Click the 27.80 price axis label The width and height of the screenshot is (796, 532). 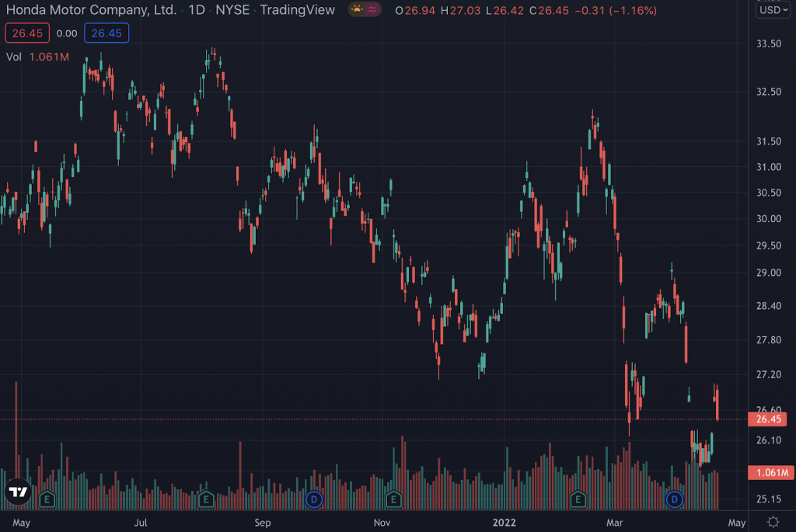pyautogui.click(x=769, y=340)
